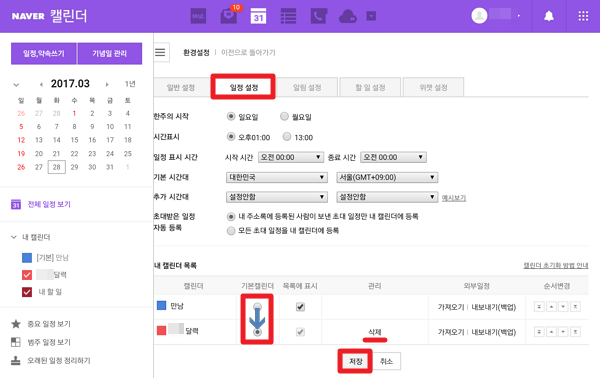This screenshot has height=378, width=600.
Task: Move 달력 calendar to top
Action: click(539, 332)
